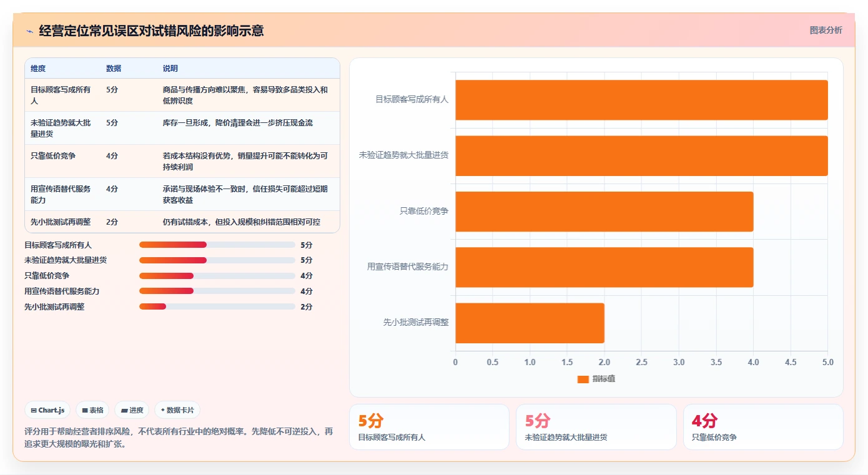Click the 数据 column header
This screenshot has width=868, height=475.
click(114, 69)
